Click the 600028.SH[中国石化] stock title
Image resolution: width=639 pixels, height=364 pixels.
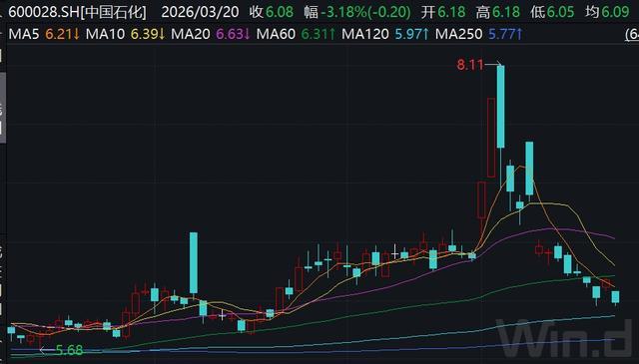(x=77, y=12)
